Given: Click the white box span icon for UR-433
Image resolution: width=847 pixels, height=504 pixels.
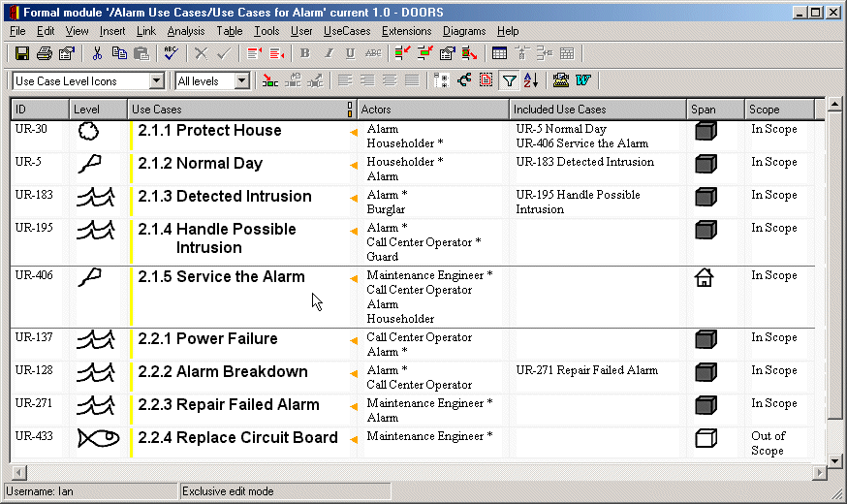Looking at the screenshot, I should 706,438.
